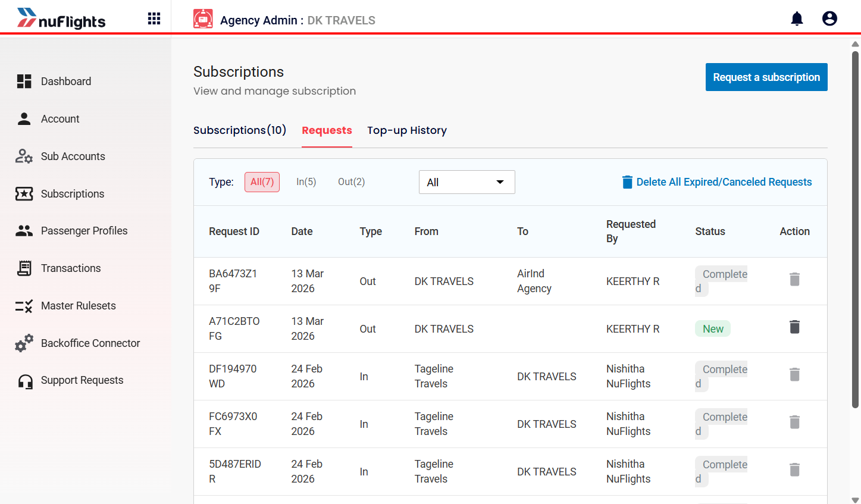Click request ID DF194970WD
Image resolution: width=861 pixels, height=504 pixels.
point(233,376)
